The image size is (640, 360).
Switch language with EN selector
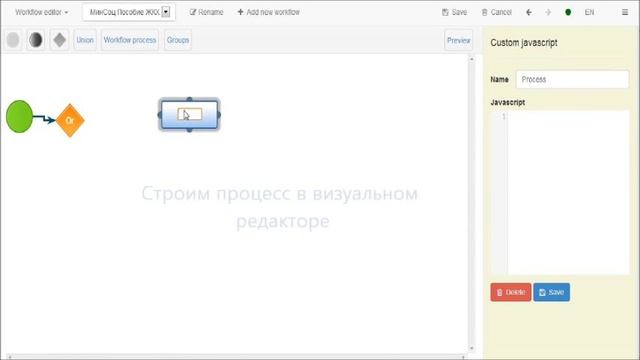coord(589,12)
